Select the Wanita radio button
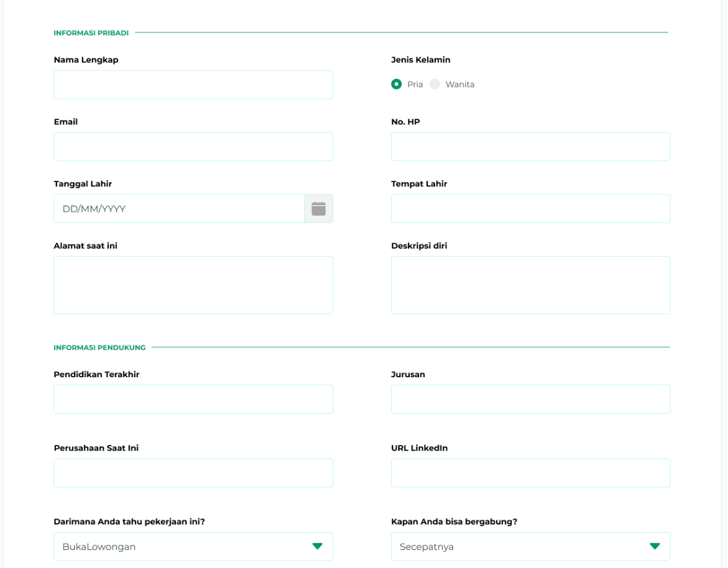The image size is (728, 568). pyautogui.click(x=435, y=84)
